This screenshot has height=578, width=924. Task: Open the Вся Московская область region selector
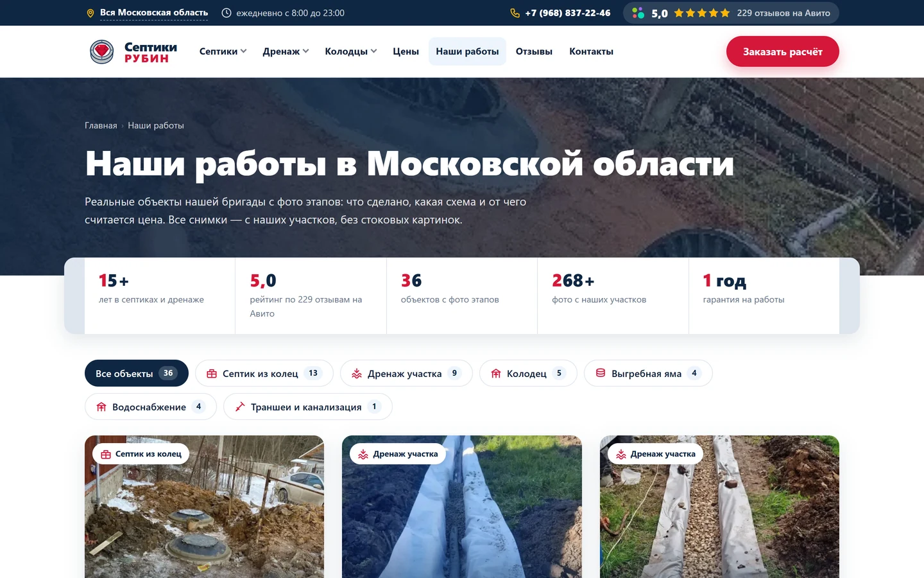coord(154,13)
